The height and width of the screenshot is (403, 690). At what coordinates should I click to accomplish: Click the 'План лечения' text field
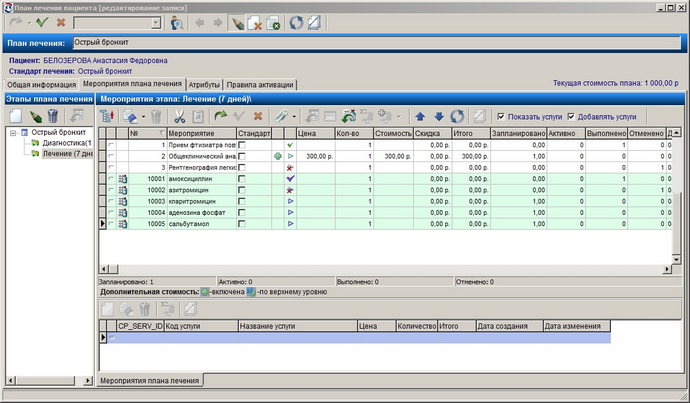coord(377,43)
